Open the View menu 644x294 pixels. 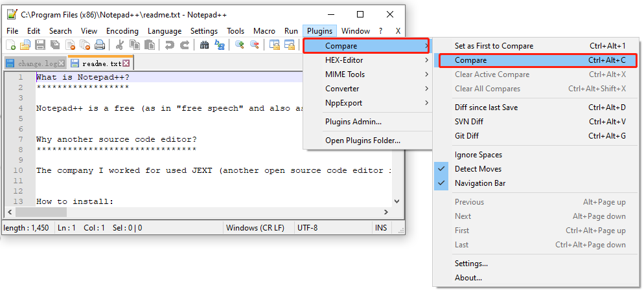pyautogui.click(x=89, y=31)
